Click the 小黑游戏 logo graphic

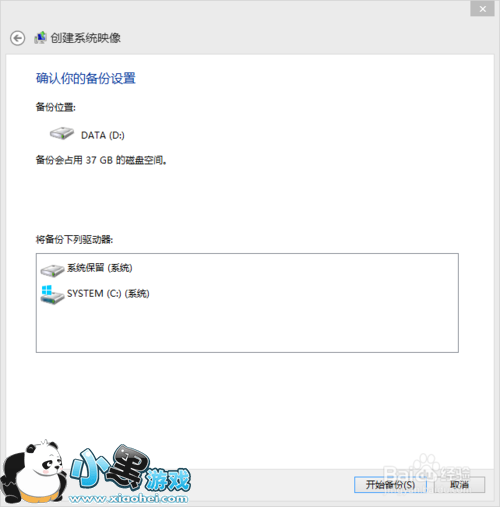(x=130, y=470)
